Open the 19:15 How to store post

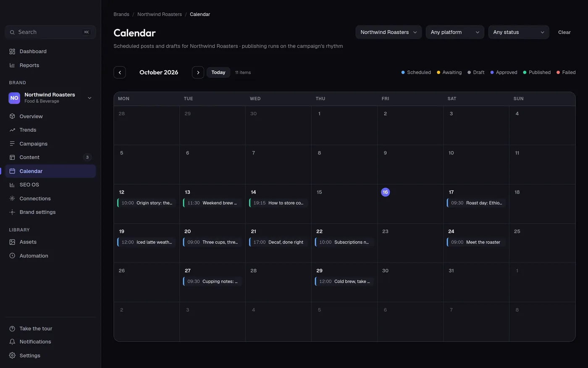[278, 203]
